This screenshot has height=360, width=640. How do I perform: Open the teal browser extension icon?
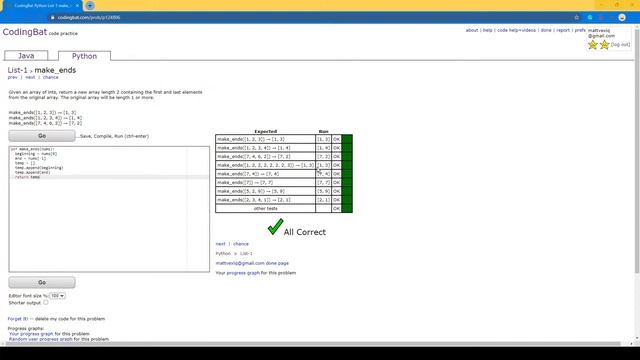590,18
